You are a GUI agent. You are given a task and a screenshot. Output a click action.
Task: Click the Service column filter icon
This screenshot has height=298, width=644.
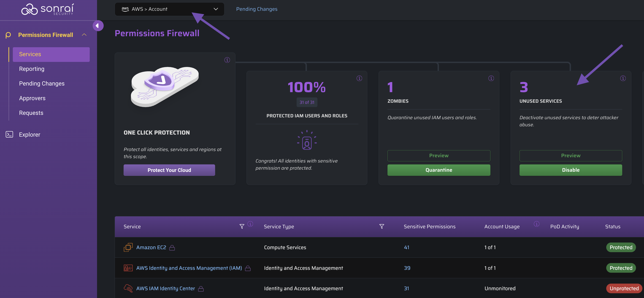click(242, 226)
